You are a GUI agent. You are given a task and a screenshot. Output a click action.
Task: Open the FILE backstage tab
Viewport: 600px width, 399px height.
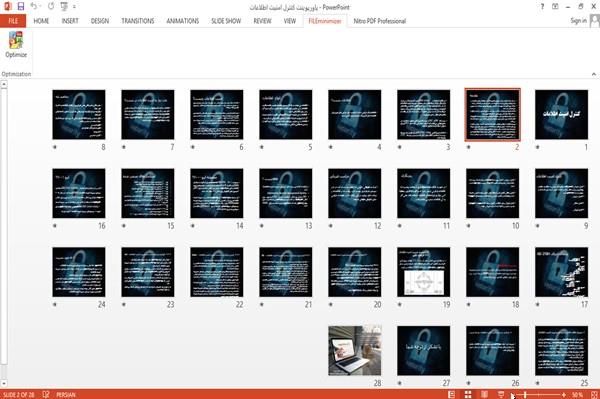(x=13, y=21)
